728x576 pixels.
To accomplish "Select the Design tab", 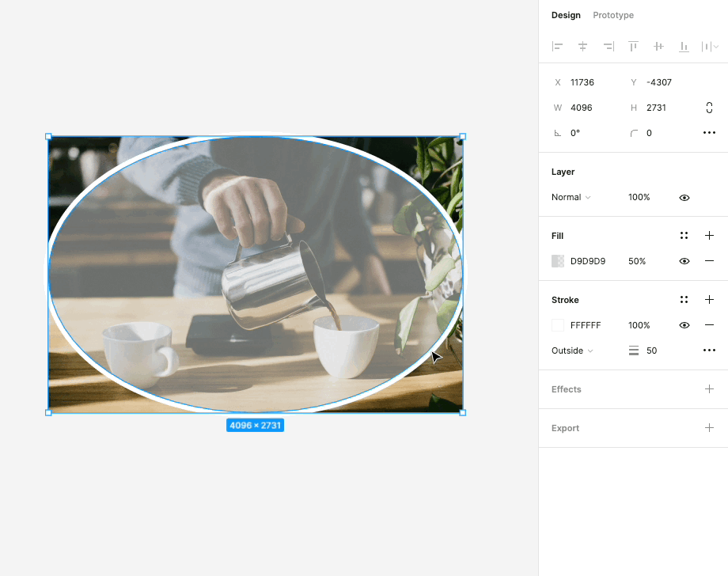I will click(566, 15).
